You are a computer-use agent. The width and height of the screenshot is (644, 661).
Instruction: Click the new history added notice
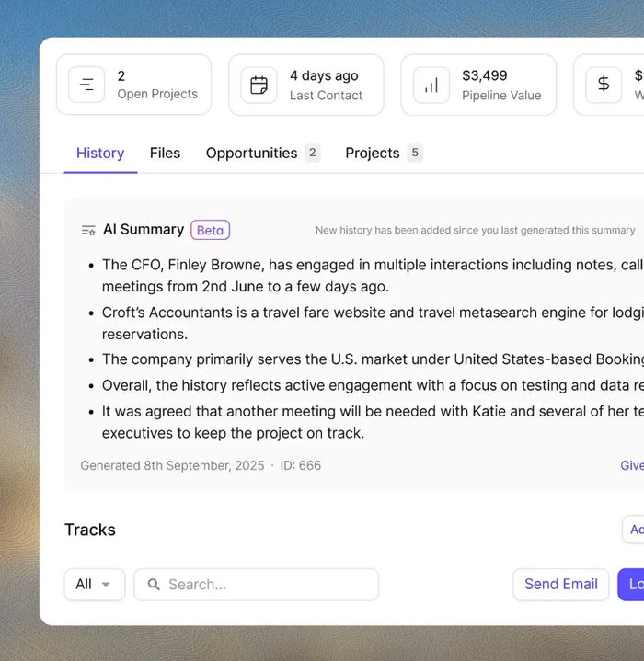(475, 230)
